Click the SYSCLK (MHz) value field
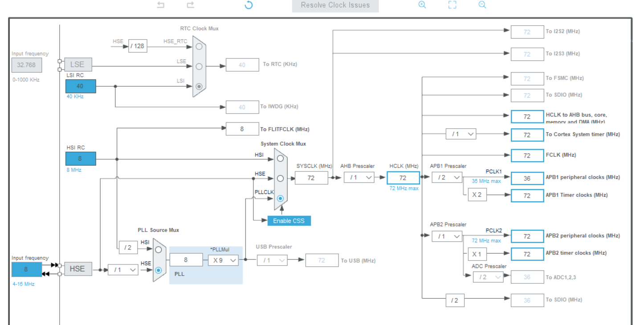Viewport: 644px width, 325px height. pos(311,178)
